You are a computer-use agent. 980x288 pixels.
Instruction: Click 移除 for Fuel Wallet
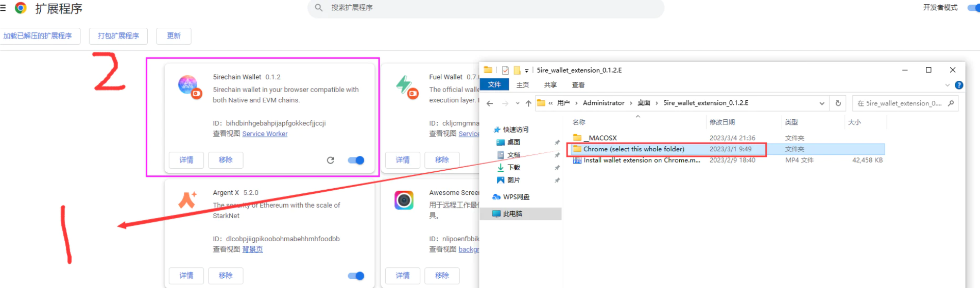coord(442,160)
